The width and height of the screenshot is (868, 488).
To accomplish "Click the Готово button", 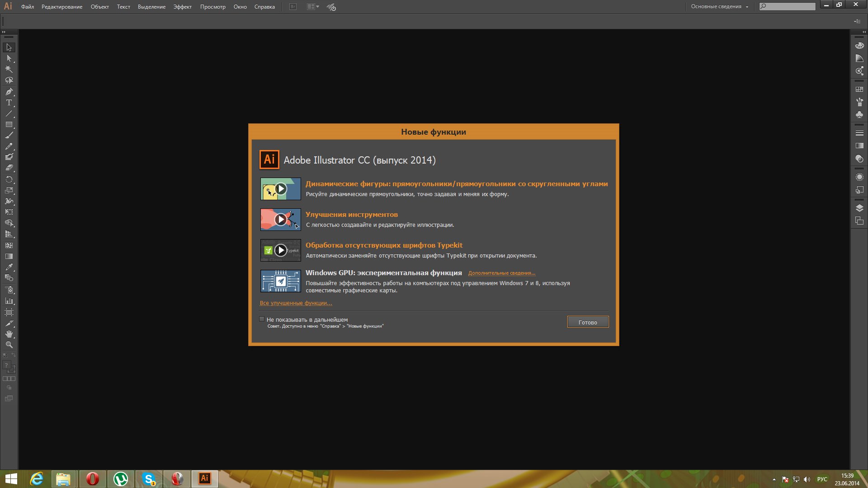I will pos(588,322).
